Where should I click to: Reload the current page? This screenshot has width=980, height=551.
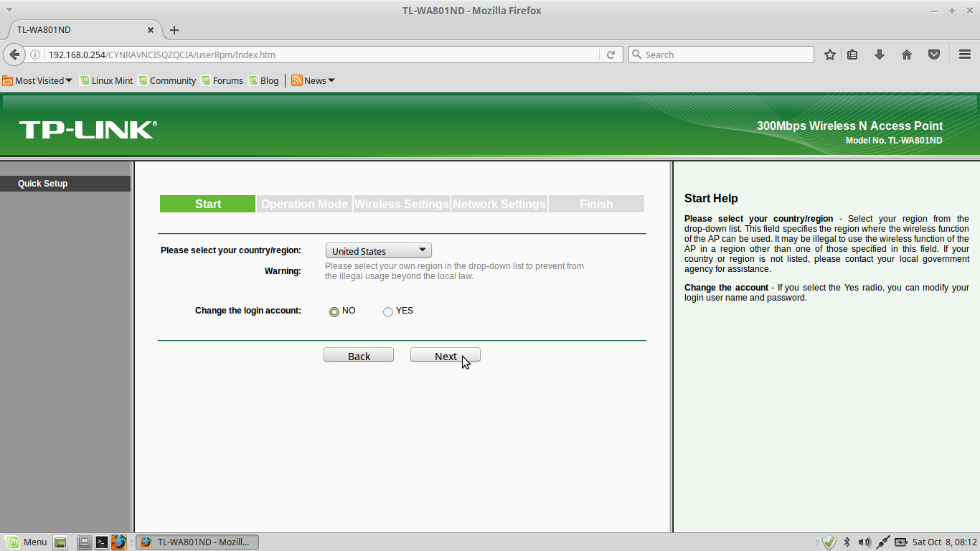[611, 55]
